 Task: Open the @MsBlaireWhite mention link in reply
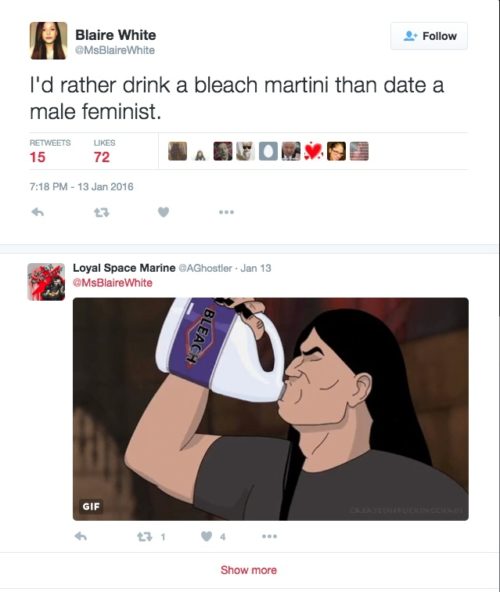113,283
